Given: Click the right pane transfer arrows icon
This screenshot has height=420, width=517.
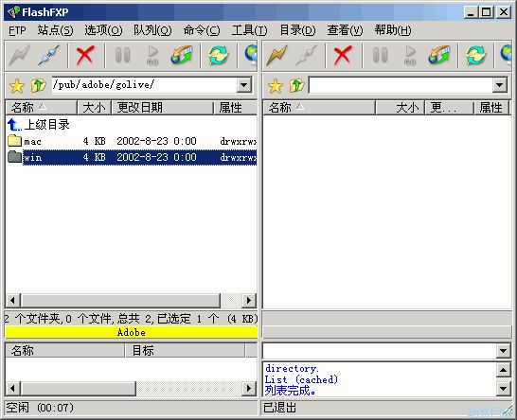Looking at the screenshot, I should pyautogui.click(x=439, y=55).
